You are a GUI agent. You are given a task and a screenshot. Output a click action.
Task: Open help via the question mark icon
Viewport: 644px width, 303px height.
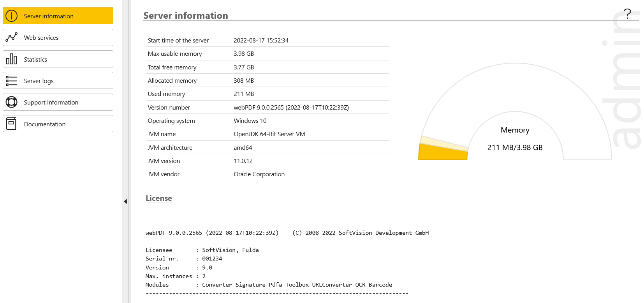tap(627, 14)
